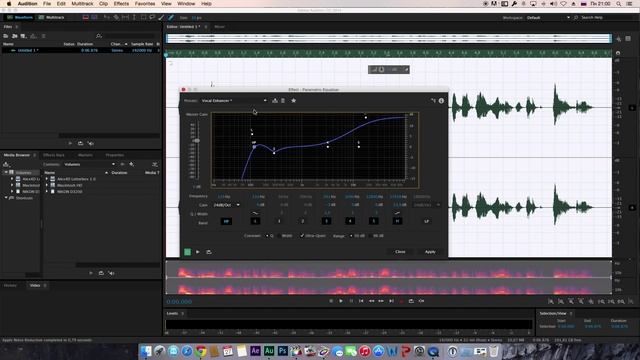Switch to Effects Rack tab
Viewport: 640px width, 360px height.
pos(53,155)
